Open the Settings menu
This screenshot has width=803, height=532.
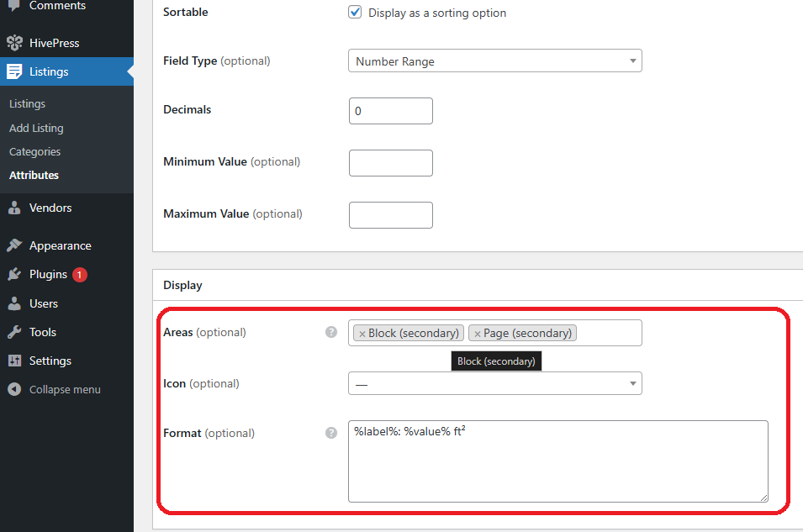click(x=50, y=361)
